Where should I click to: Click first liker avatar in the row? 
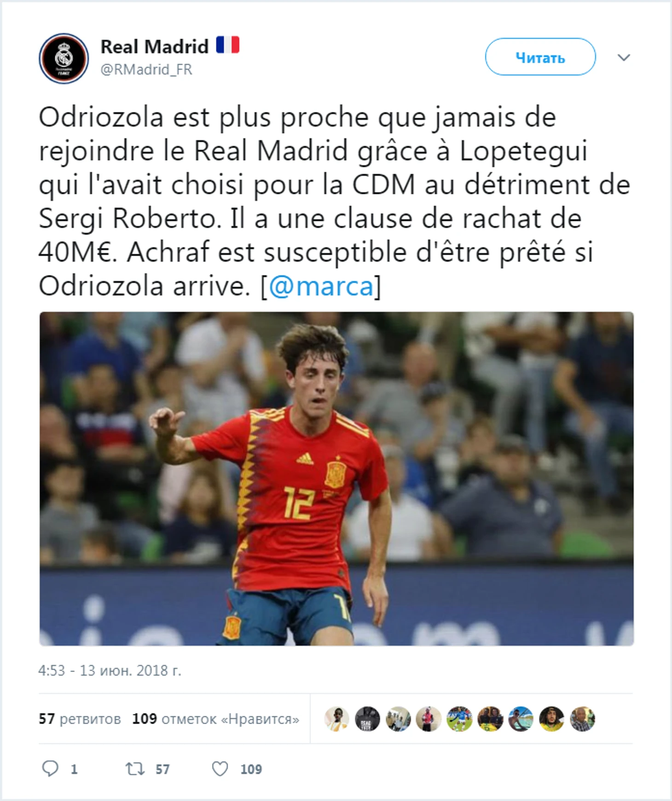tap(336, 719)
